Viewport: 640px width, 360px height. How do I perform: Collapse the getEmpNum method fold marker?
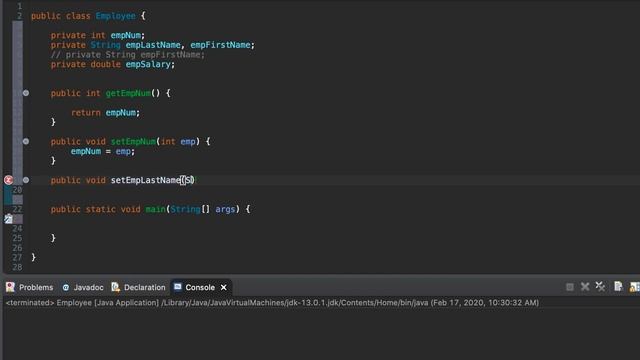click(26, 93)
